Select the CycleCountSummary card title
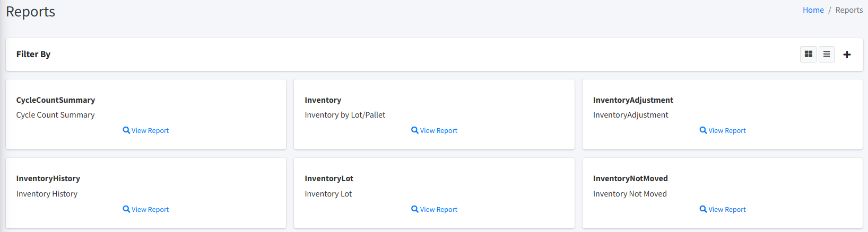The image size is (868, 232). pyautogui.click(x=56, y=100)
